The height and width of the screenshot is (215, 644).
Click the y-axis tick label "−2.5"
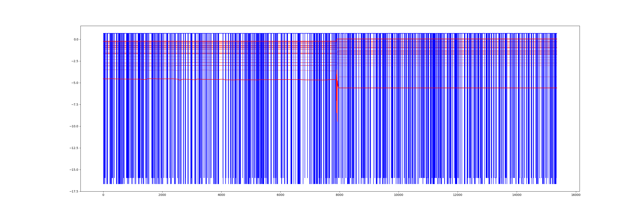pyautogui.click(x=75, y=61)
